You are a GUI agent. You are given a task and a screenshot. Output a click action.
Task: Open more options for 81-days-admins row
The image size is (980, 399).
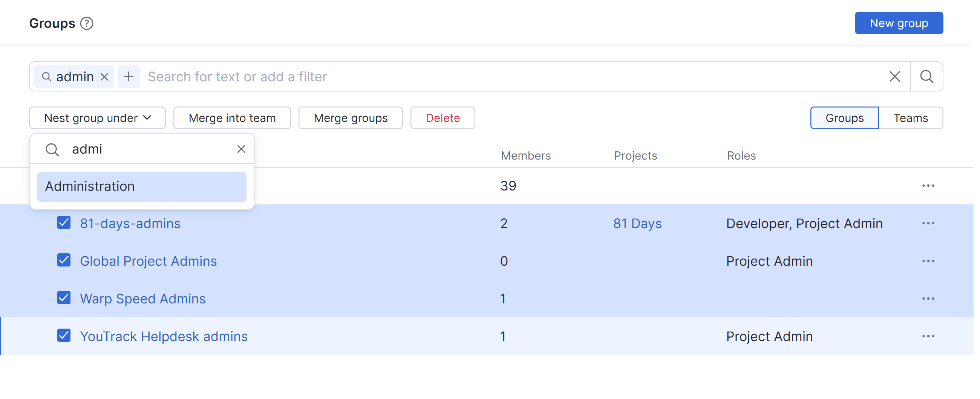[x=928, y=224]
